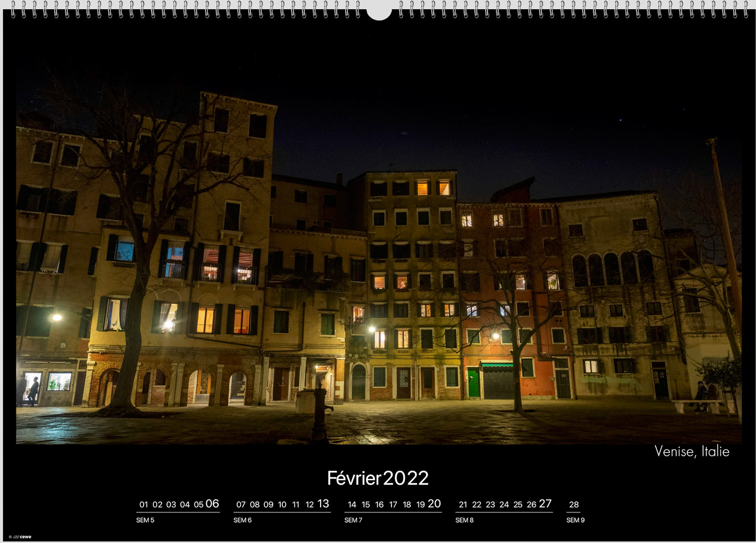Image resolution: width=756 pixels, height=543 pixels.
Task: Click the green door on the orange building
Action: 473,383
